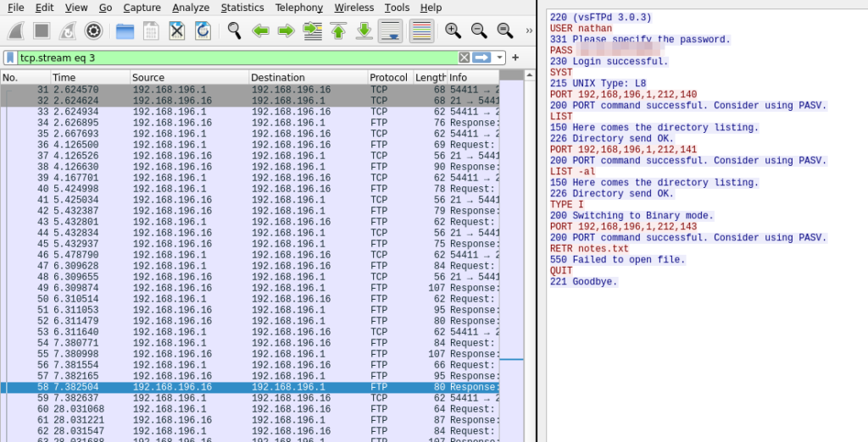Expand hidden toolbar items chevron
Viewport: 868px width, 442px height.
pos(529,31)
